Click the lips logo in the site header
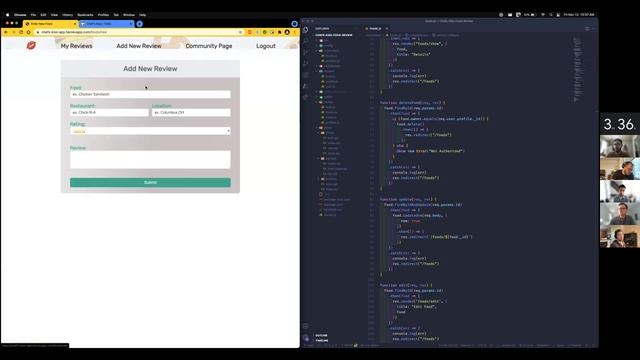The height and width of the screenshot is (360, 640). pyautogui.click(x=31, y=45)
